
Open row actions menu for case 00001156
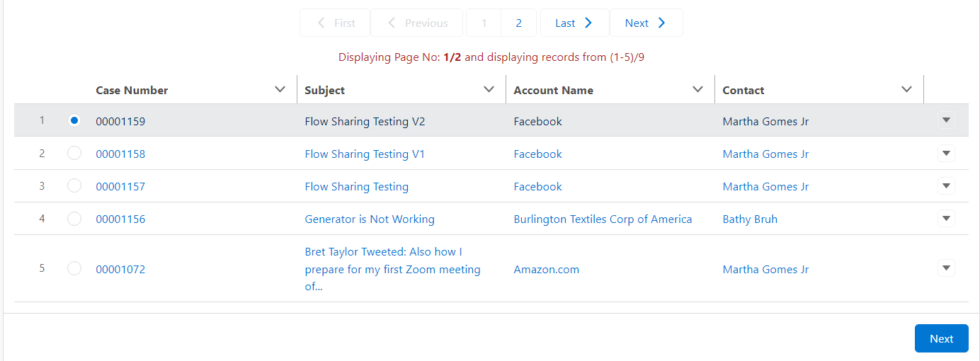click(946, 219)
